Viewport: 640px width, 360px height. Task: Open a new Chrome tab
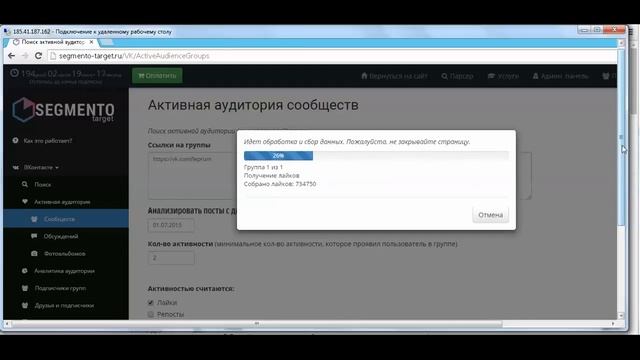[106, 42]
